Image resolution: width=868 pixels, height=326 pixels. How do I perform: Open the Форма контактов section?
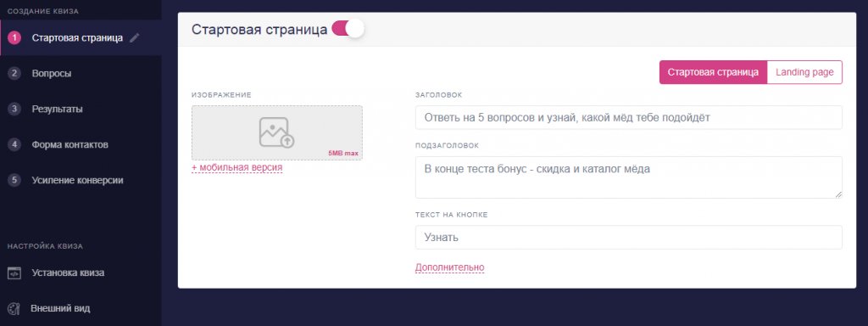tap(70, 144)
